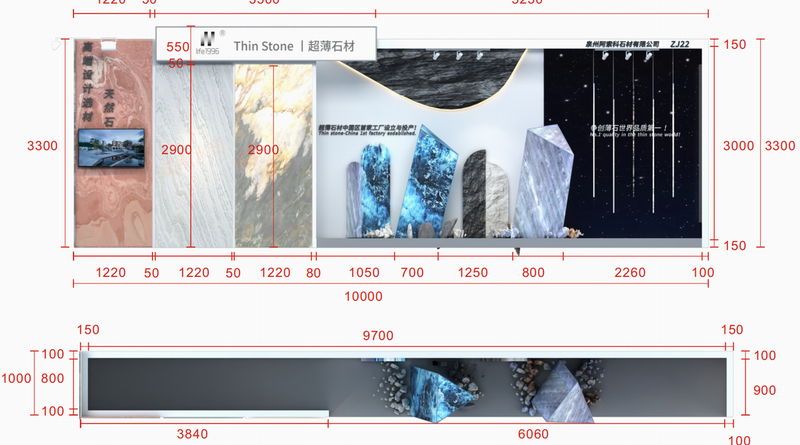
Task: Select the "3840" plan dimension
Action: tap(192, 434)
